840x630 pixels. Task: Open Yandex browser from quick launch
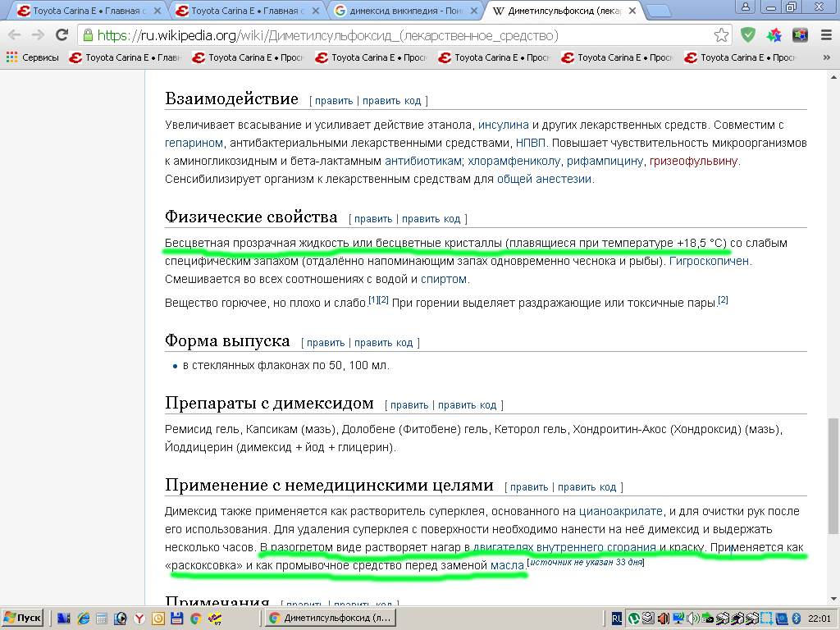click(139, 618)
